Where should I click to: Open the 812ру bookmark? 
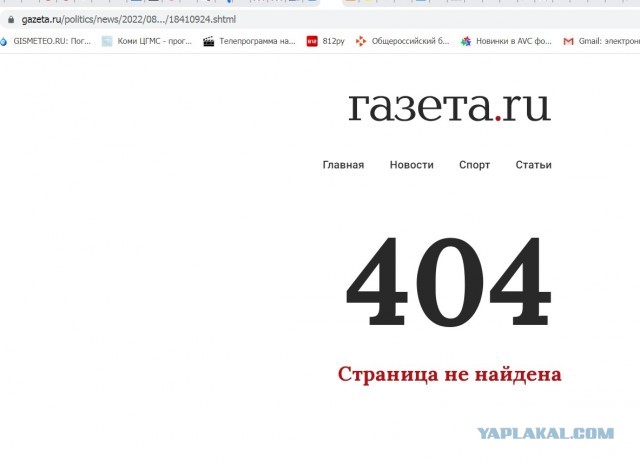tap(326, 41)
